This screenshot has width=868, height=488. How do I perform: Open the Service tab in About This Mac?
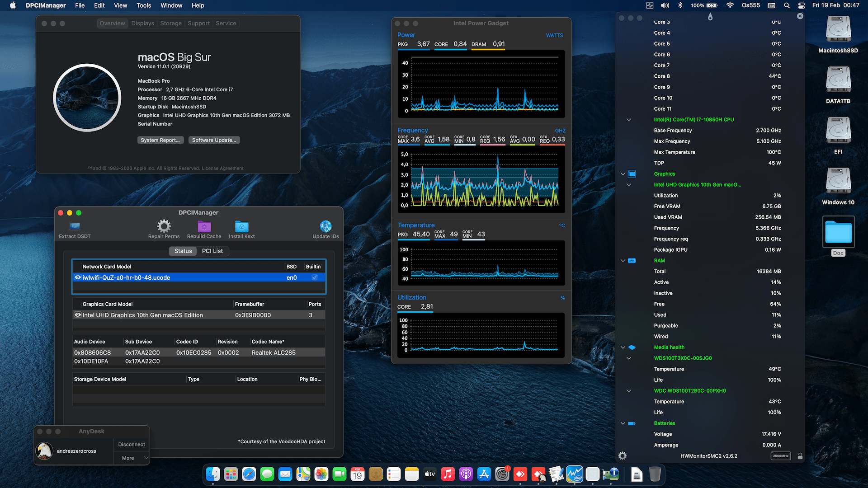pos(226,23)
